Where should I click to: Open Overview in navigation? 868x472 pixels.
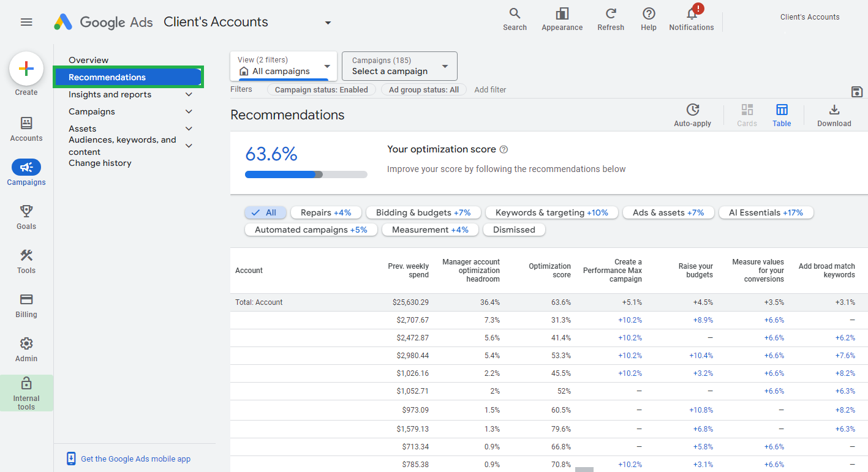(x=88, y=60)
